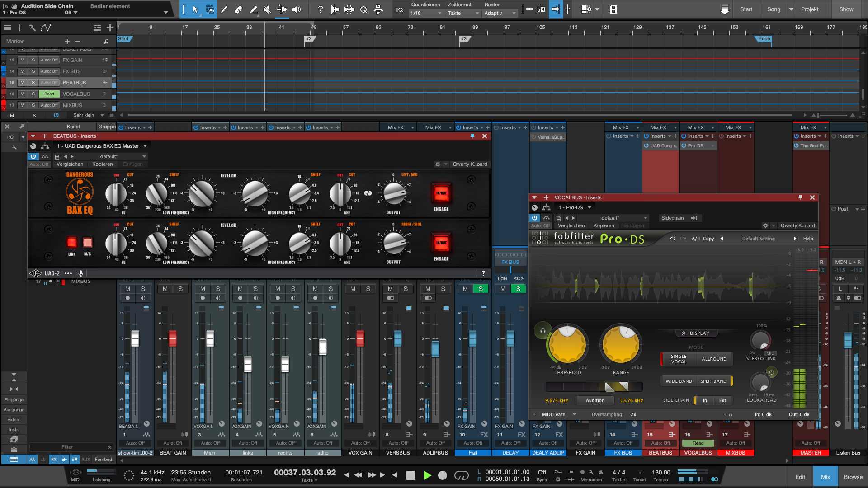Click the Pro-DS Threshold knob
The width and height of the screenshot is (868, 488).
567,346
